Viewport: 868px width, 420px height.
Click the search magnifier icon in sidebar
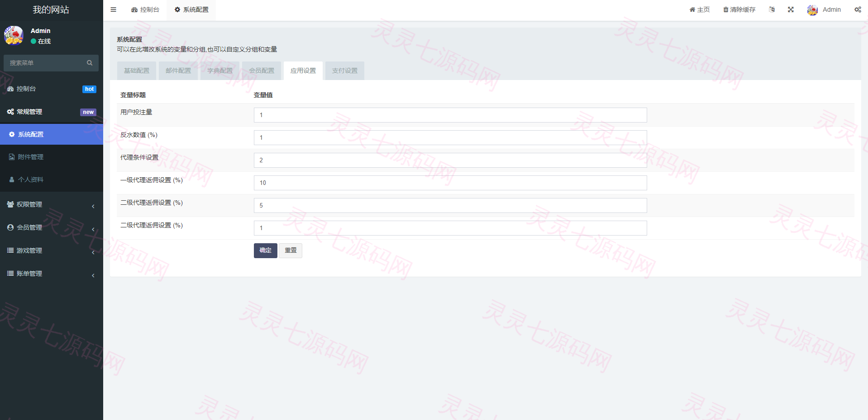point(90,63)
